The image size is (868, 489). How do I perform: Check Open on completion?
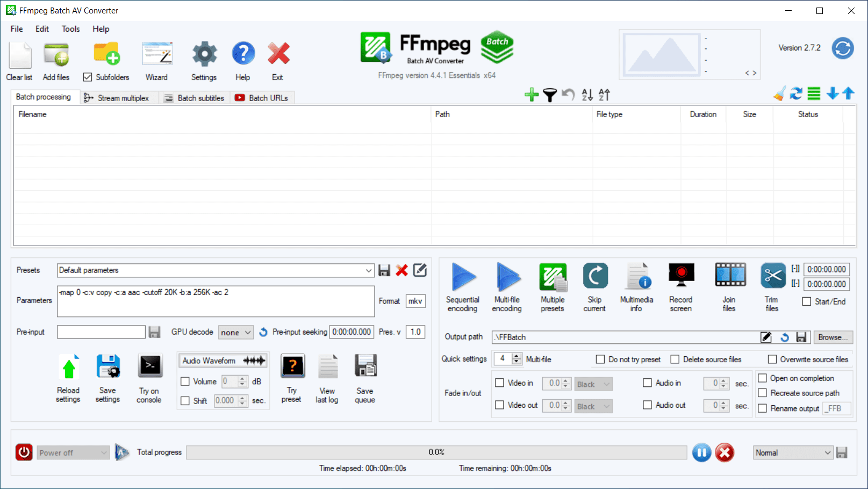point(762,378)
